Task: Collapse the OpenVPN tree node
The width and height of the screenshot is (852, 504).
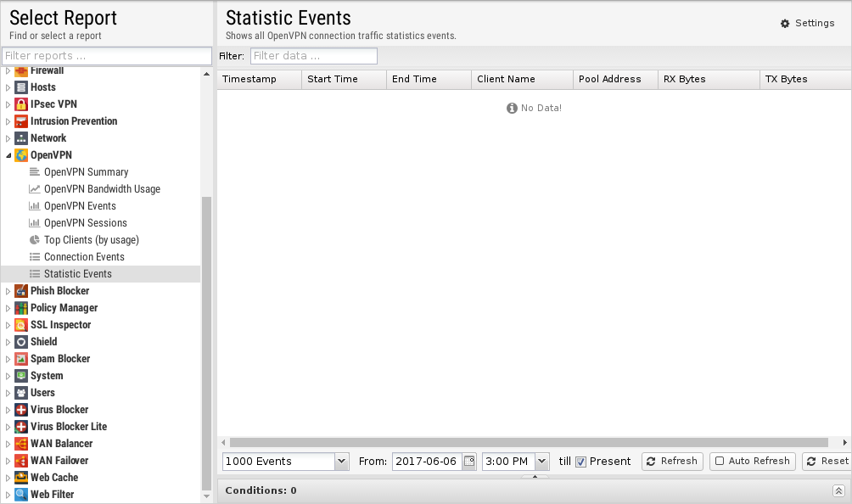Action: point(8,155)
